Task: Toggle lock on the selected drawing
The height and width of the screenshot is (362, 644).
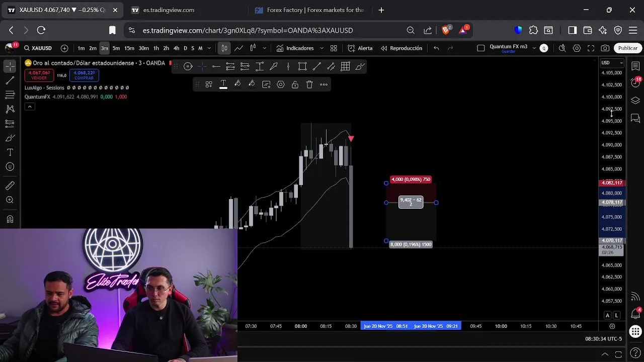Action: [x=295, y=84]
